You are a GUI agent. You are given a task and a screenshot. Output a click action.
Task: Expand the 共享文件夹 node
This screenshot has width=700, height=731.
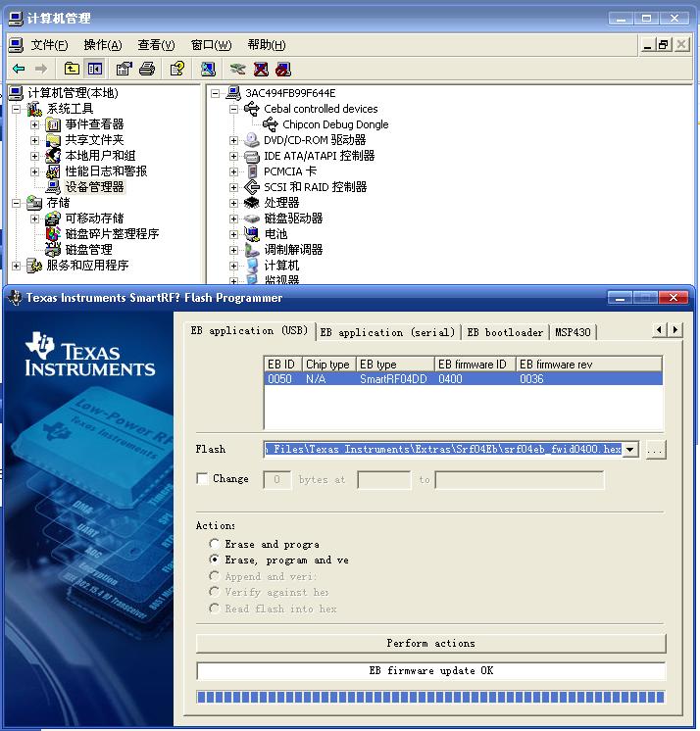click(34, 140)
